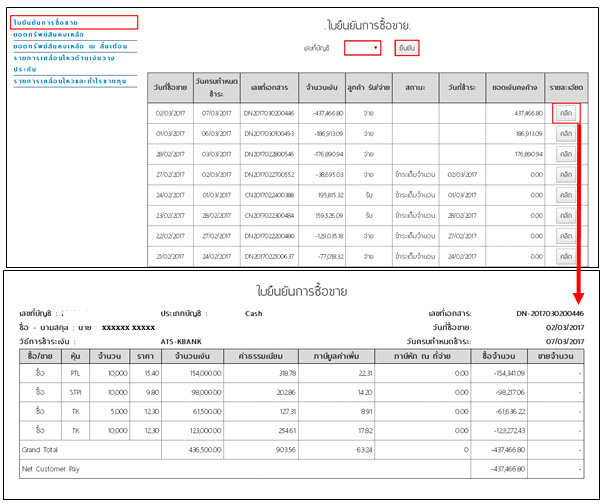The height and width of the screenshot is (504, 607).
Task: Select Net Customer Pay row label
Action: (x=50, y=469)
